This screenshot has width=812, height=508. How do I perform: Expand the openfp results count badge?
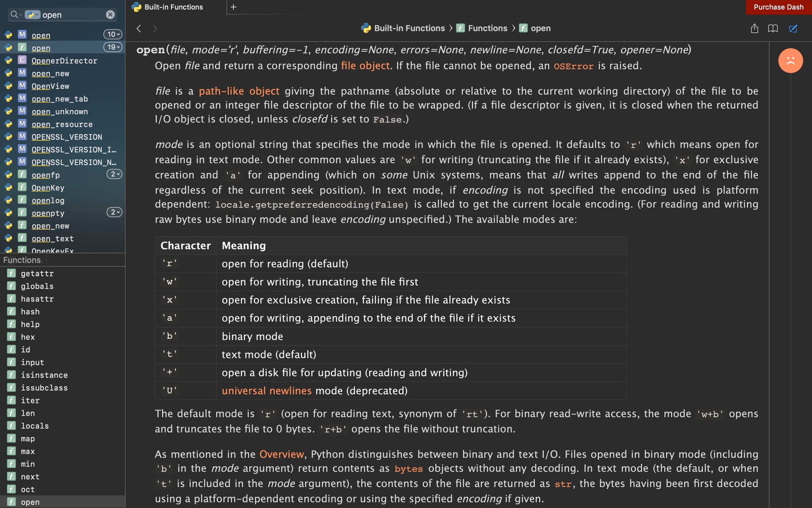click(114, 174)
